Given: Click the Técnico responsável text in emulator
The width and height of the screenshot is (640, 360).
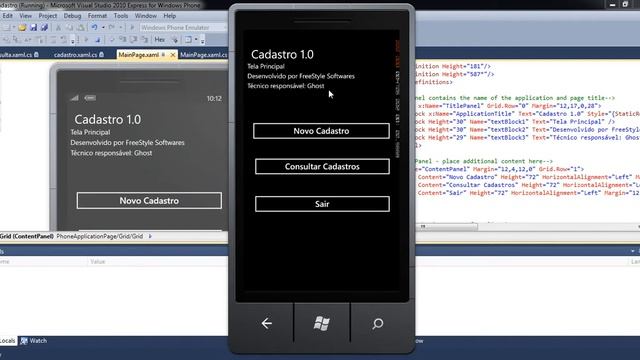Looking at the screenshot, I should (x=286, y=86).
